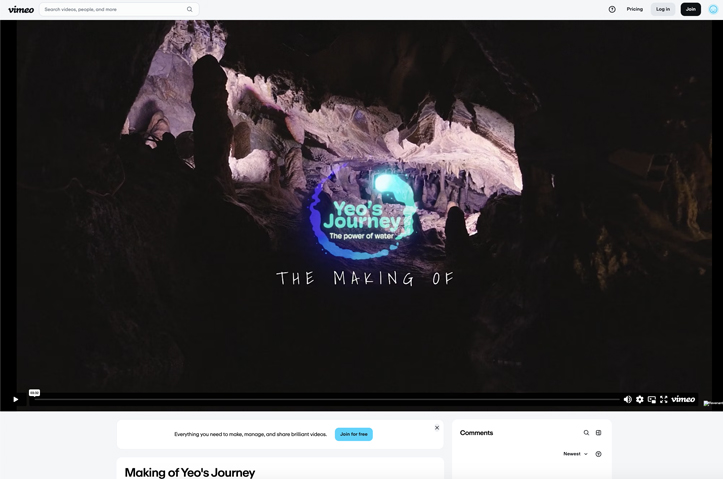Open the Newest sort dropdown
Screen dimensions: 723x479
(x=575, y=454)
